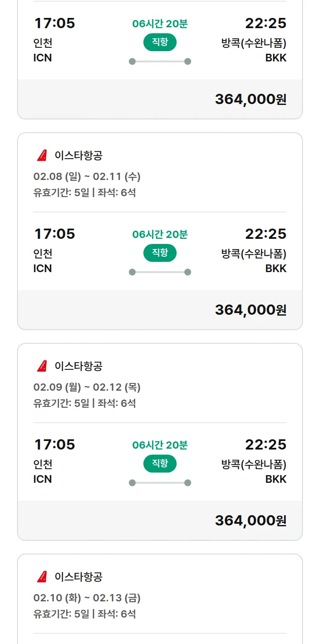Click 06시간 20분 duration on 02.08 flight

160,235
